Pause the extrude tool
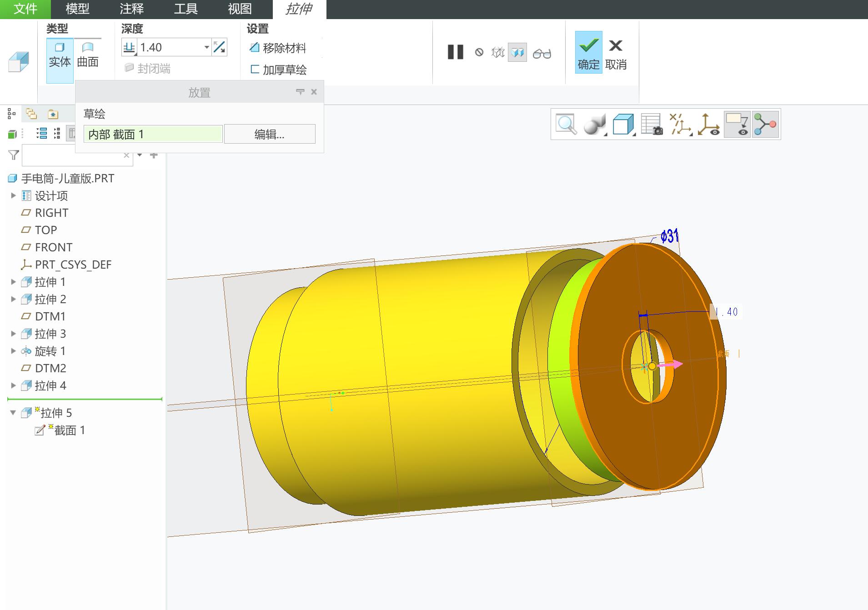The width and height of the screenshot is (868, 610). click(x=455, y=52)
